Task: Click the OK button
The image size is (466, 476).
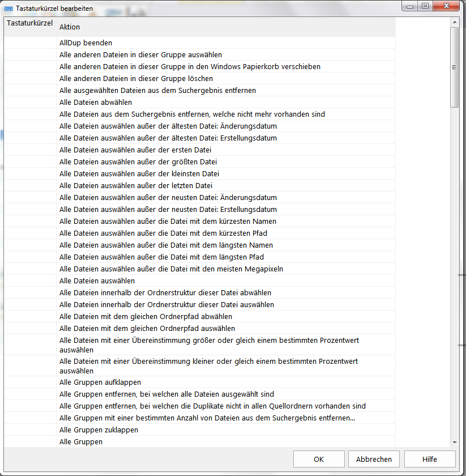Action: (x=319, y=460)
